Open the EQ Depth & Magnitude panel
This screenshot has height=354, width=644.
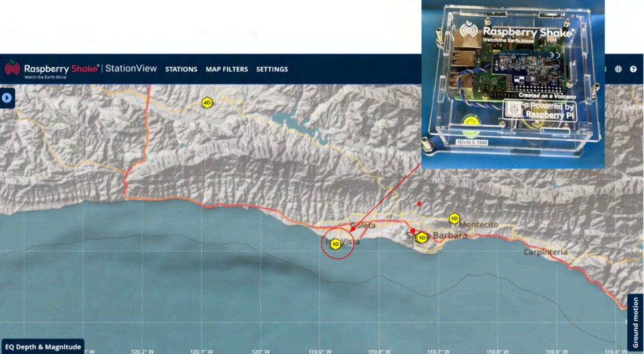pyautogui.click(x=43, y=347)
